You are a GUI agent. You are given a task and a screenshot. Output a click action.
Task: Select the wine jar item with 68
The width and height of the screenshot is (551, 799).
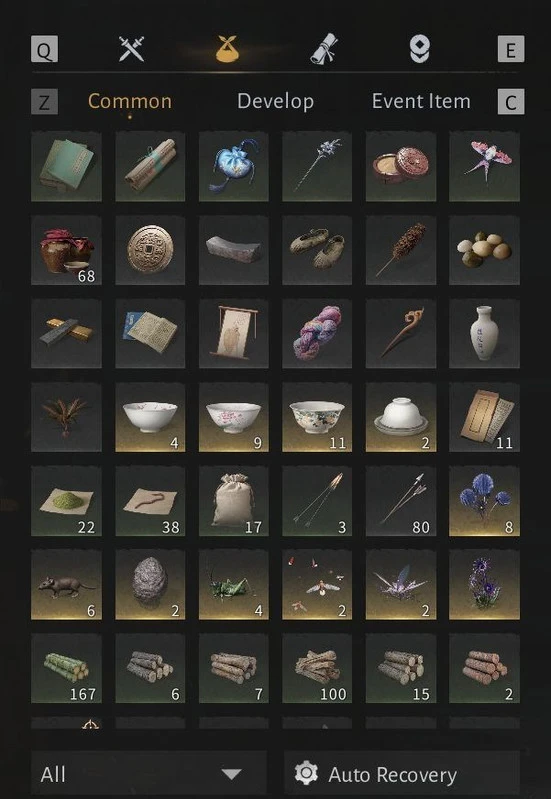66,250
